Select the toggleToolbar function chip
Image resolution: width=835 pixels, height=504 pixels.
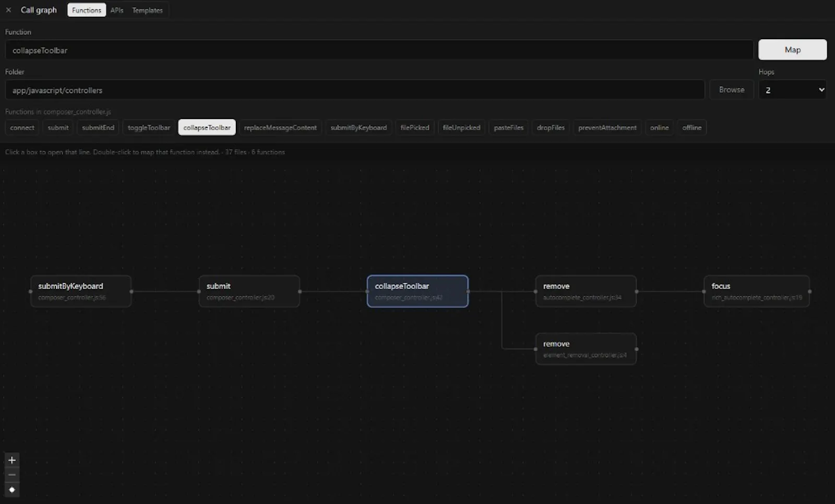point(149,127)
